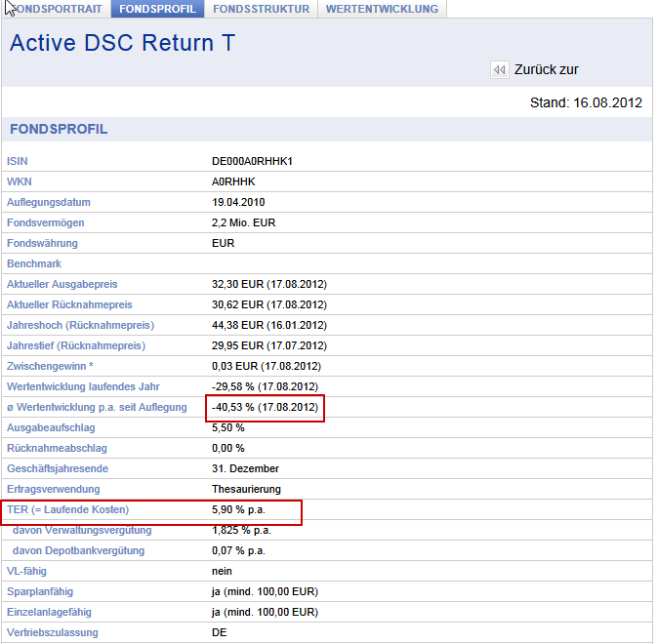657x644 pixels.
Task: Click the Vertriebszulassung label
Action: [53, 633]
